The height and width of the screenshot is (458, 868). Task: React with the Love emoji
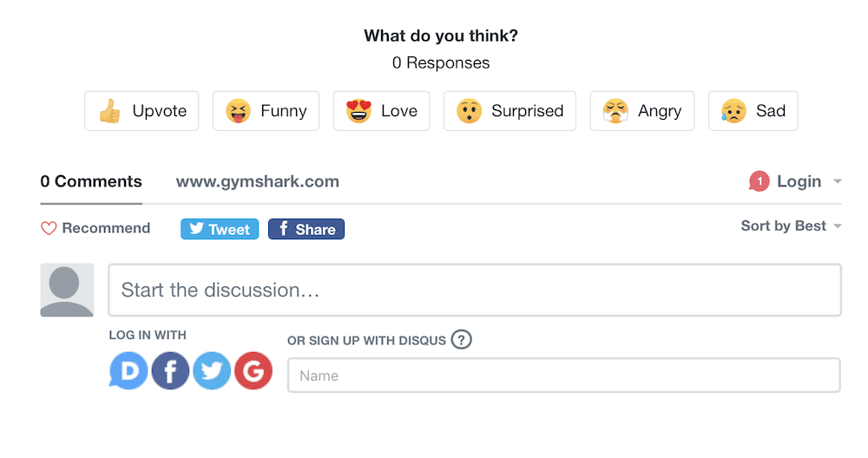pyautogui.click(x=381, y=111)
